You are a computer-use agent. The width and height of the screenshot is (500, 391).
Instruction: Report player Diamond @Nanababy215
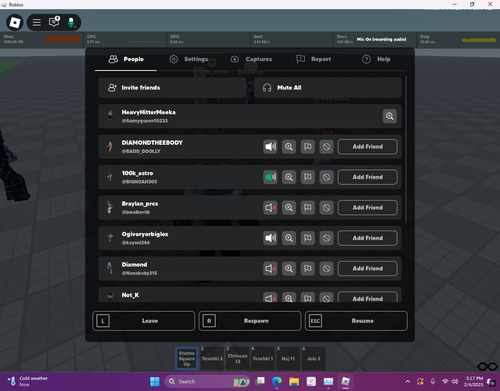tap(308, 268)
